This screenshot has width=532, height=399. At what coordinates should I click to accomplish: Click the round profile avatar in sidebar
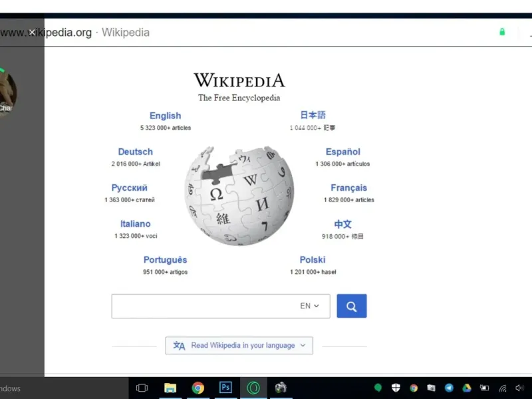tap(7, 92)
